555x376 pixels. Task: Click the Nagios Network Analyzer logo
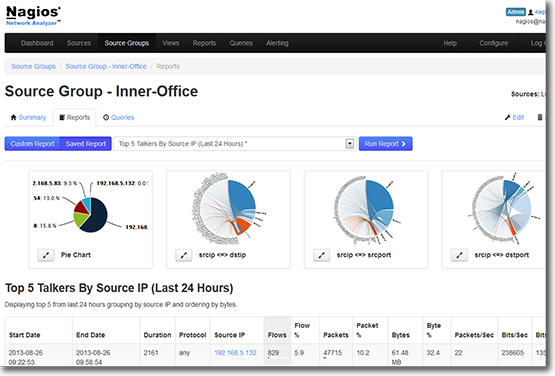coord(33,16)
